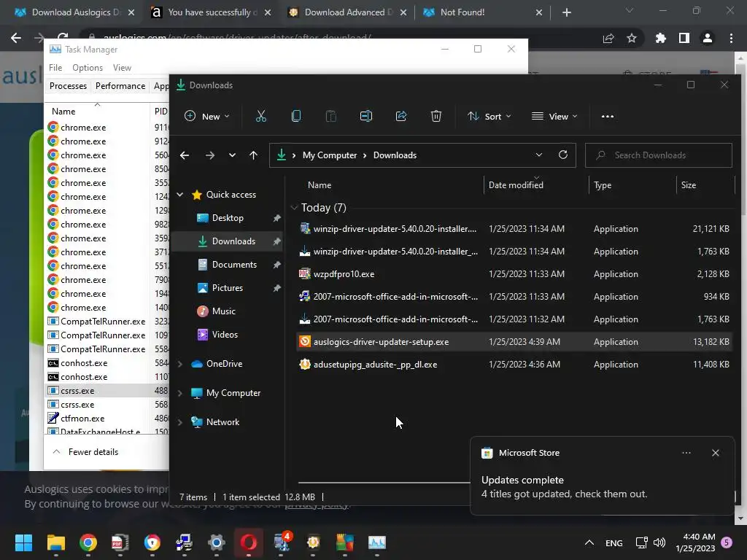Image resolution: width=747 pixels, height=560 pixels.
Task: Bookmark this page with the Chrome star icon
Action: 632,38
